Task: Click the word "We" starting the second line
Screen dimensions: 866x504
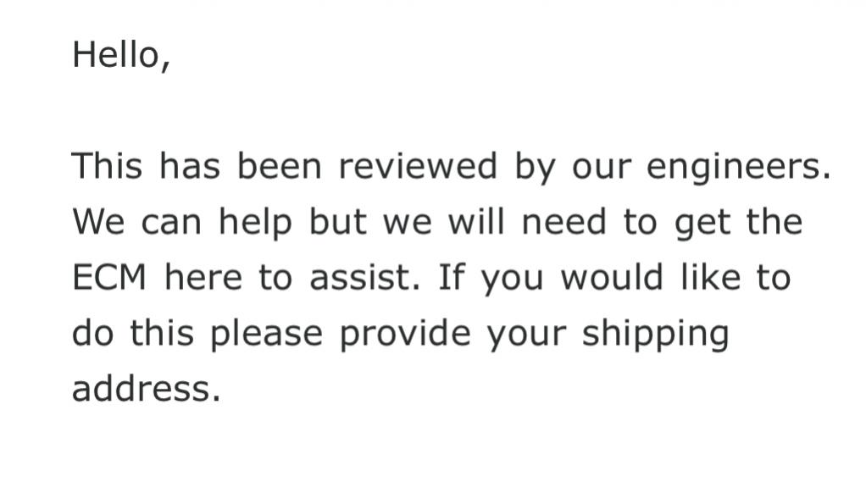Action: tap(98, 222)
